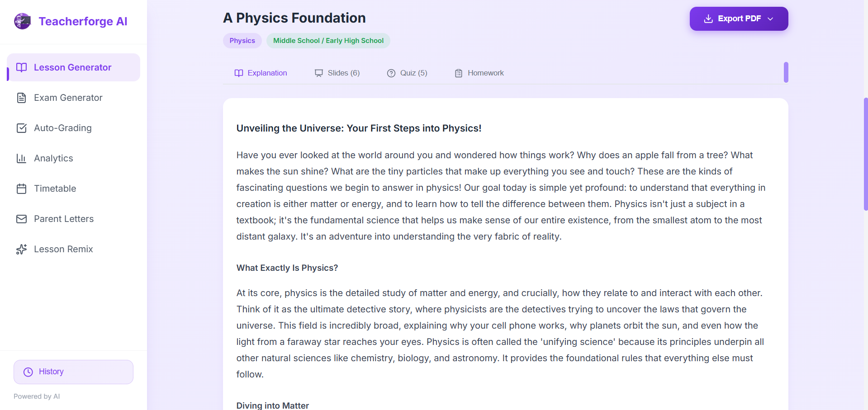Click the Auto-Grading checkbox icon
This screenshot has height=410, width=868.
pos(21,128)
